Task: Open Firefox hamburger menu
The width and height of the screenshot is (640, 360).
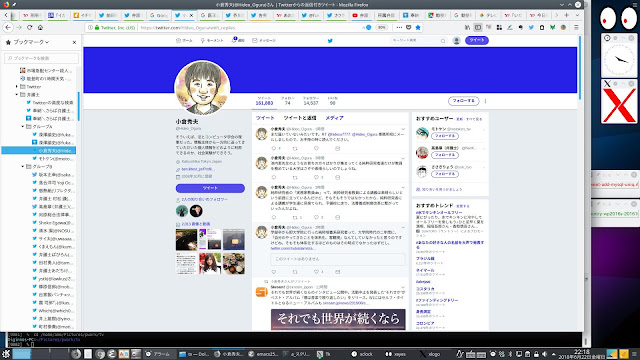Action: pos(576,27)
